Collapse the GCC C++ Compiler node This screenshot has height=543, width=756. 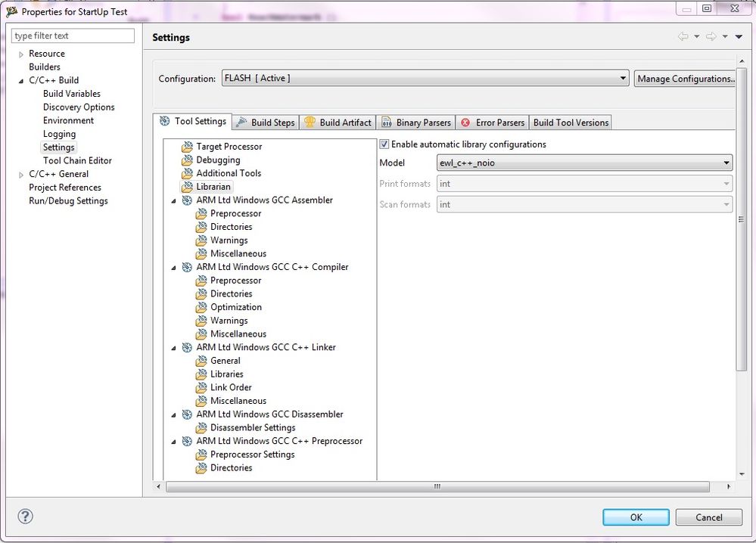[173, 268]
